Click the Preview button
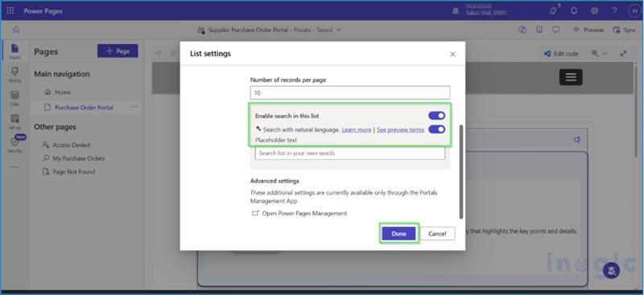Image resolution: width=644 pixels, height=295 pixels. 588,30
